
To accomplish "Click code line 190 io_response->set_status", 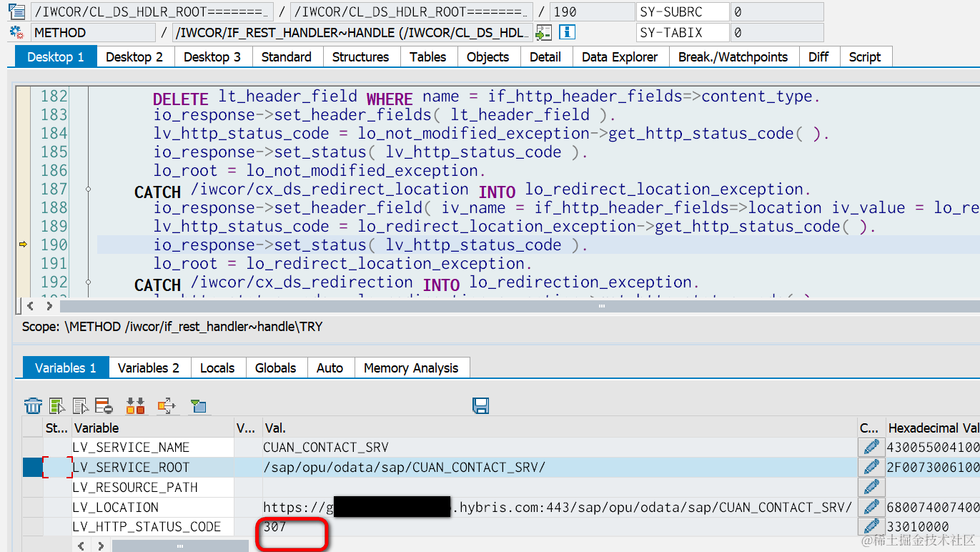I will (370, 245).
